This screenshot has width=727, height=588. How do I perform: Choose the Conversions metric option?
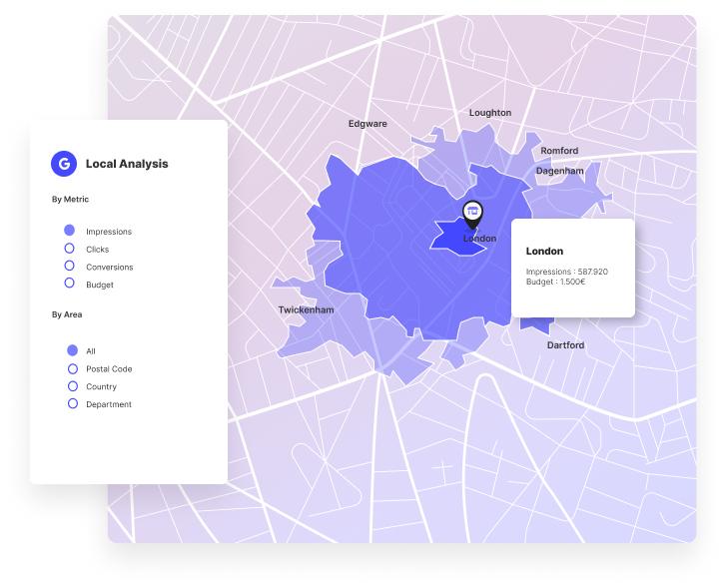click(69, 266)
